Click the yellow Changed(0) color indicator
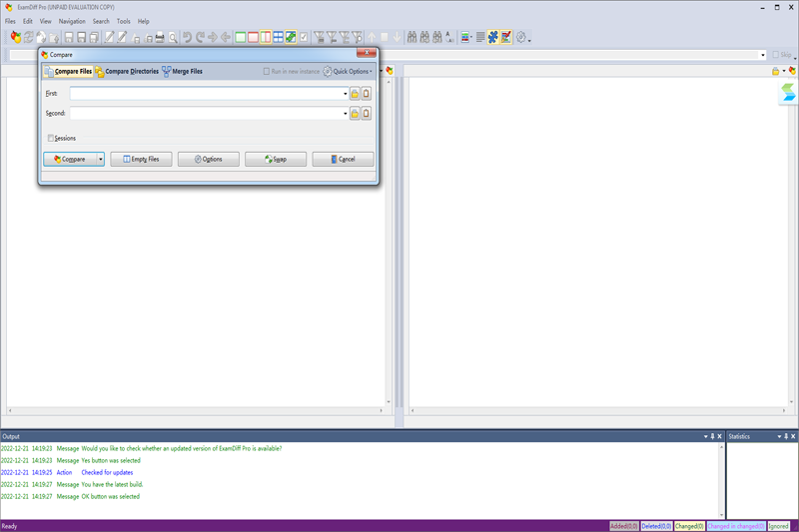Image resolution: width=799 pixels, height=532 pixels. coord(688,526)
